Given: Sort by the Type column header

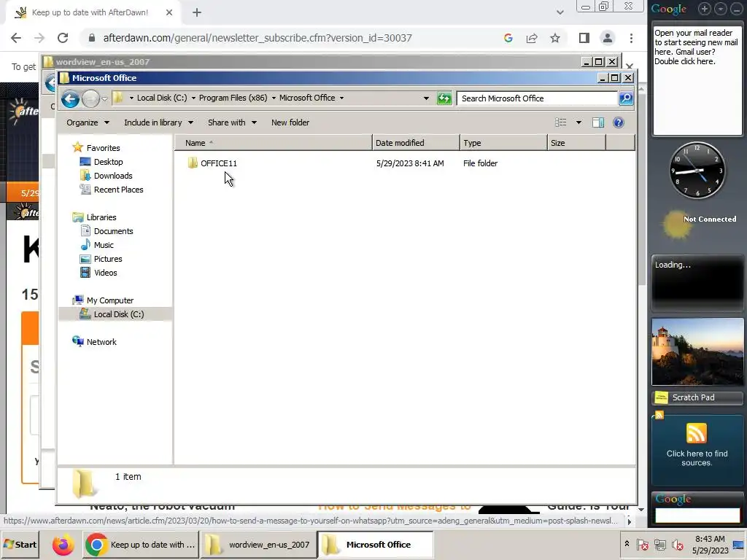Looking at the screenshot, I should point(503,143).
